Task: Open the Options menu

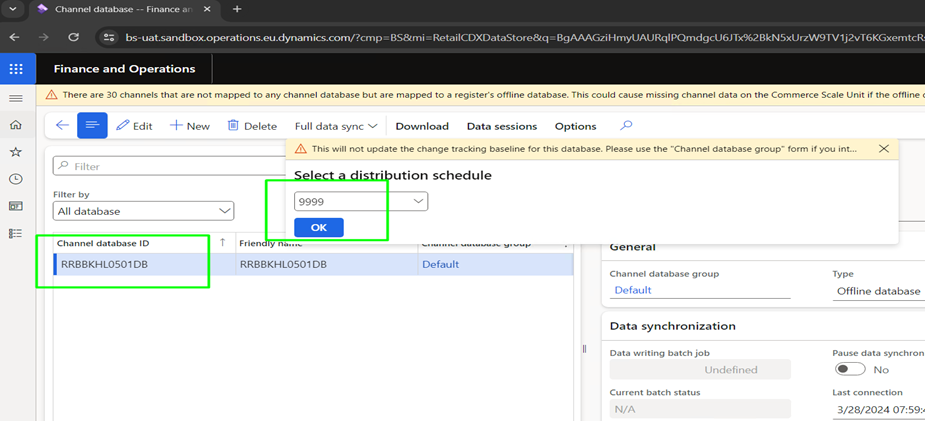Action: click(576, 126)
